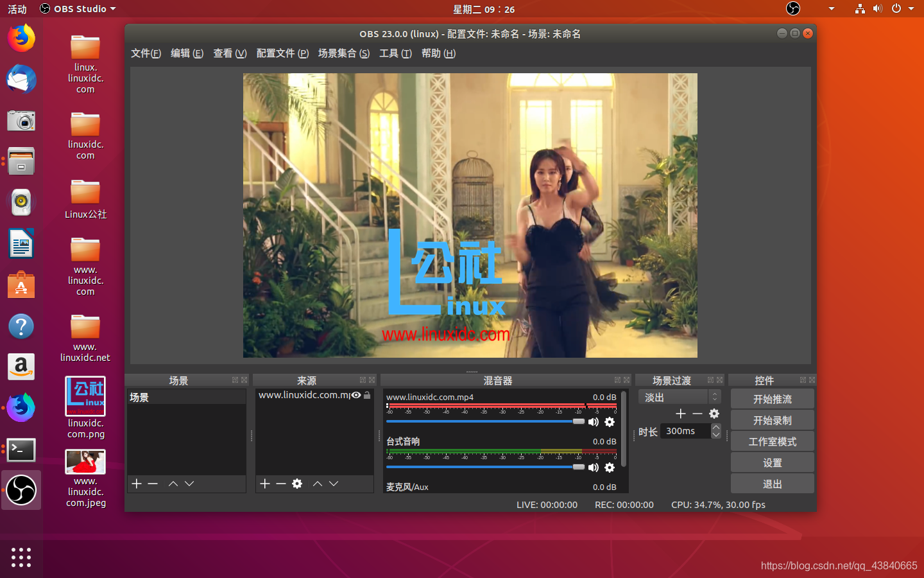Open the clock showing 星期二 09:26
924x578 pixels.
point(484,8)
